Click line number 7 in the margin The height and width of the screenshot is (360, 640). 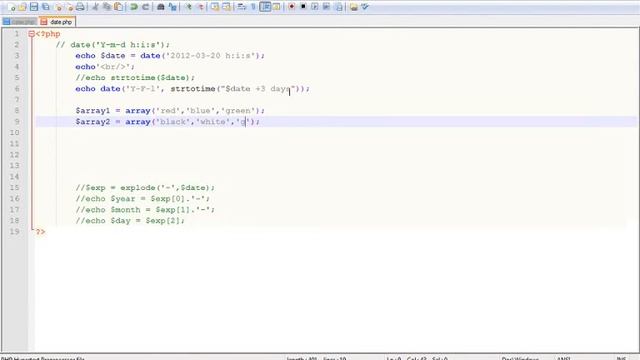click(x=17, y=100)
